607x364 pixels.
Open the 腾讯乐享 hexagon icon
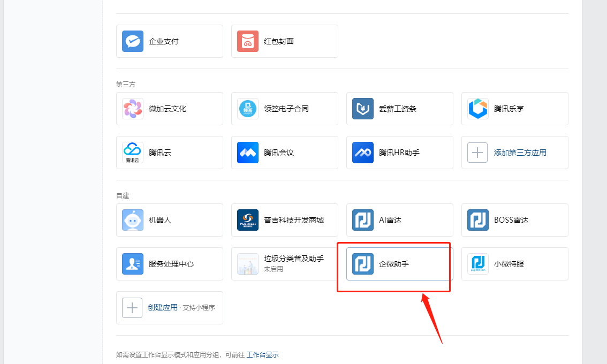[x=477, y=109]
